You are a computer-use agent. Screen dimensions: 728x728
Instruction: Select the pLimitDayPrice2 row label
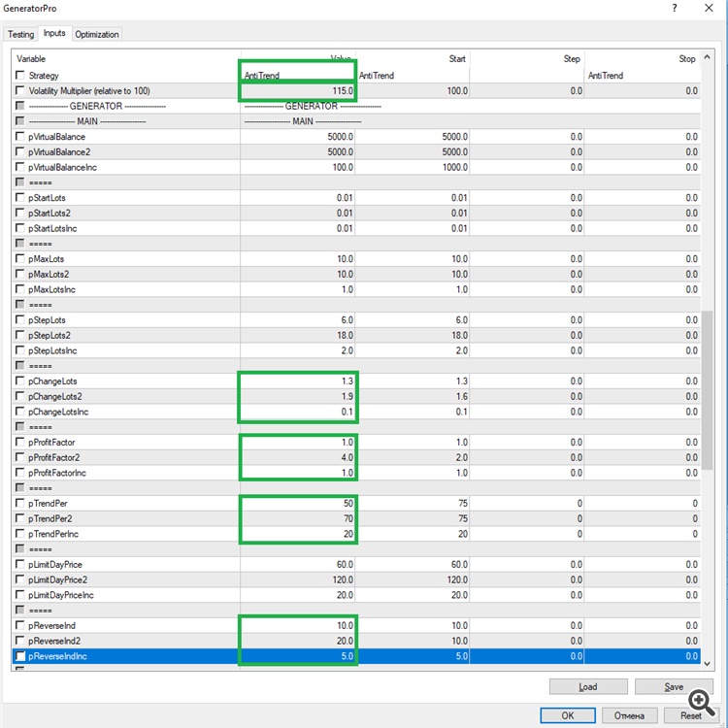tap(57, 579)
